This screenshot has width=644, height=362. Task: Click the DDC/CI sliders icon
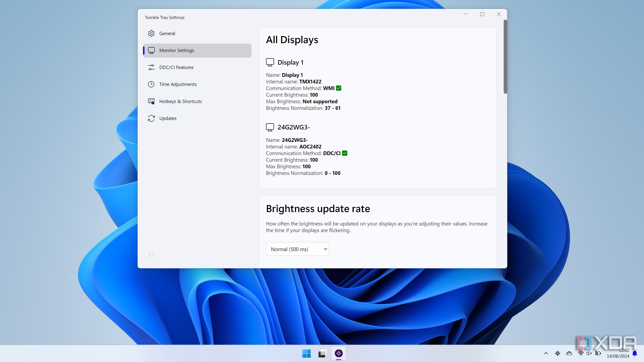151,68
